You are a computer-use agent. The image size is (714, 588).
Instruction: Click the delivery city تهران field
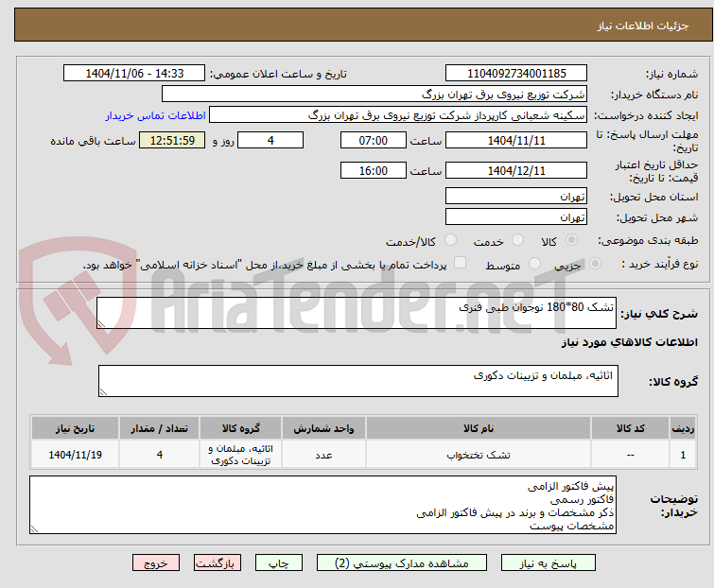tap(516, 216)
